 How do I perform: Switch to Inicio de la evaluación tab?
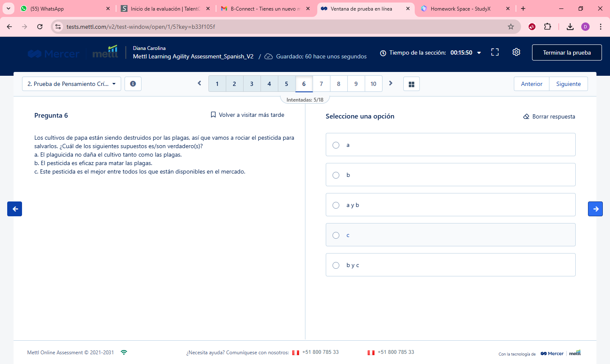tap(165, 8)
